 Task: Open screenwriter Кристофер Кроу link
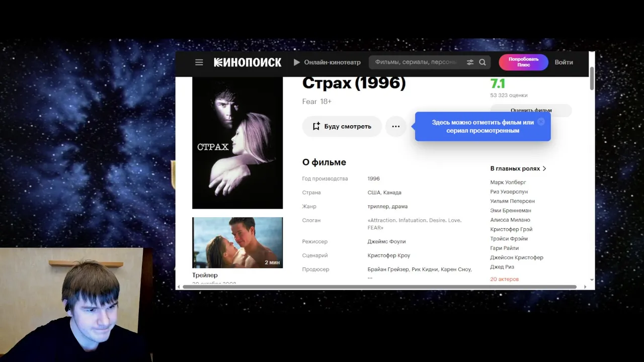click(x=389, y=255)
